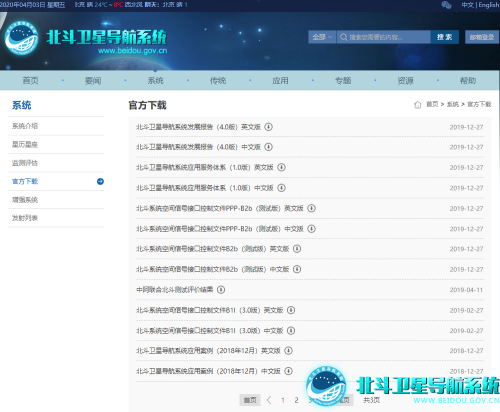
Task: Click the magnifier icon in search box
Action: click(x=344, y=37)
